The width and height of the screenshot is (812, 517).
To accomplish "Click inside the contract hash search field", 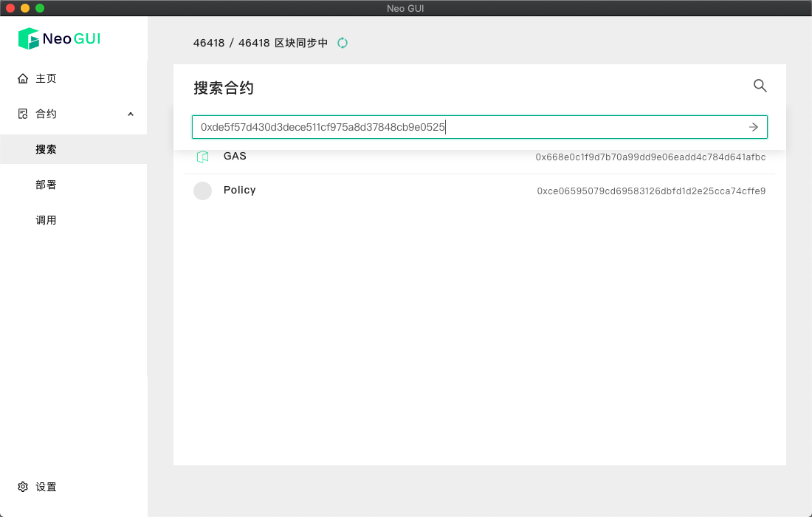I will [x=472, y=127].
